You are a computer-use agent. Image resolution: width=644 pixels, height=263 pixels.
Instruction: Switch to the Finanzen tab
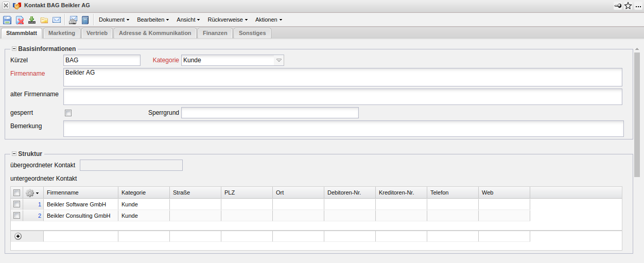215,33
